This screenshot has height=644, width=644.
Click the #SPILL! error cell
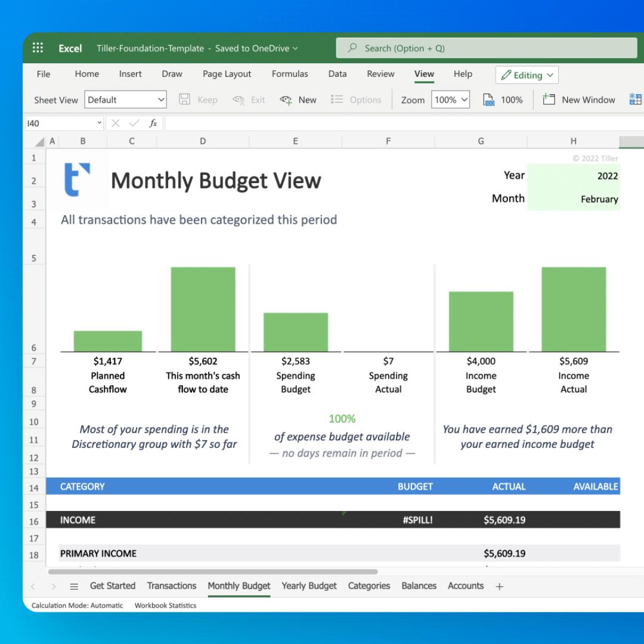(417, 521)
